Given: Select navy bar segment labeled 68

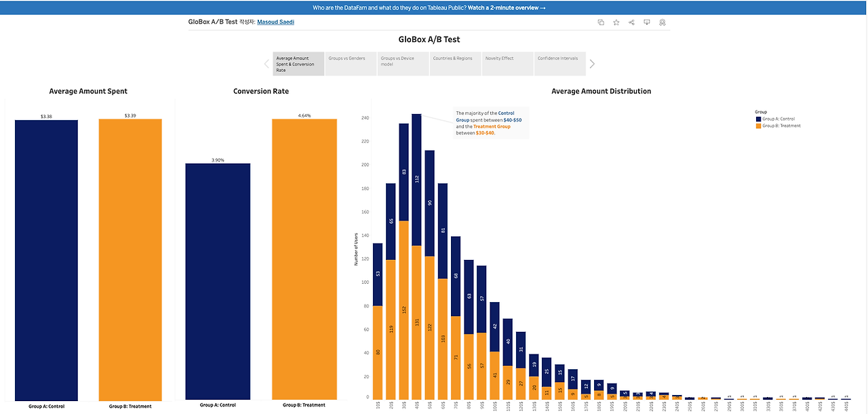Looking at the screenshot, I should click(456, 276).
